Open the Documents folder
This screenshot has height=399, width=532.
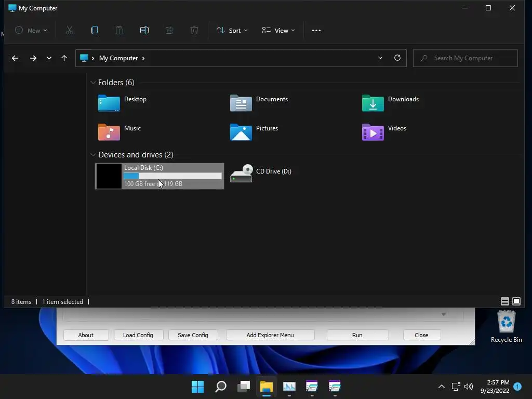click(x=259, y=103)
